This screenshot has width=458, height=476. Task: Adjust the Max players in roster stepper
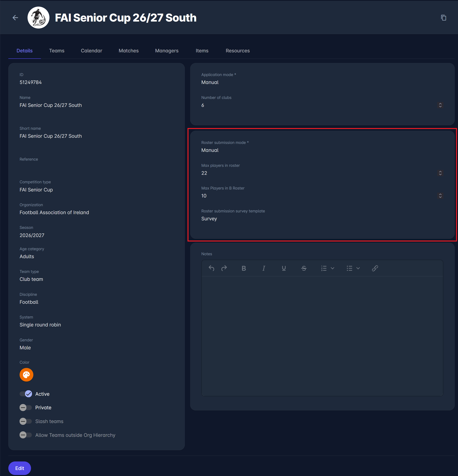coord(440,173)
